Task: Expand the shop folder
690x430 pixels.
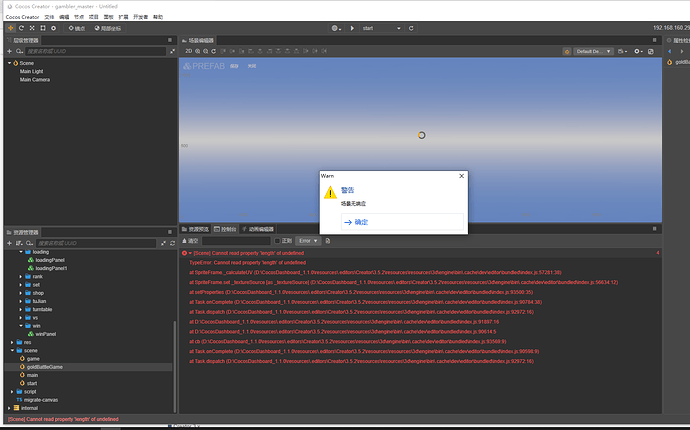Action: (21, 293)
